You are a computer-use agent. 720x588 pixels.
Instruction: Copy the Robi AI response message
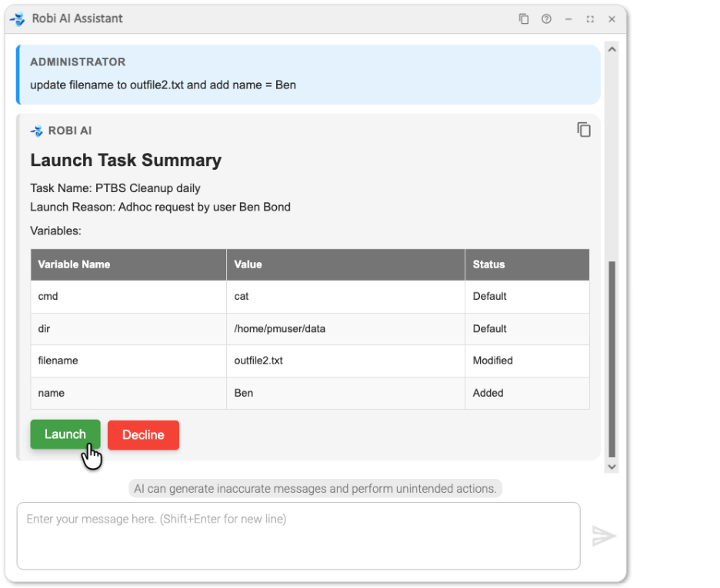click(x=584, y=130)
